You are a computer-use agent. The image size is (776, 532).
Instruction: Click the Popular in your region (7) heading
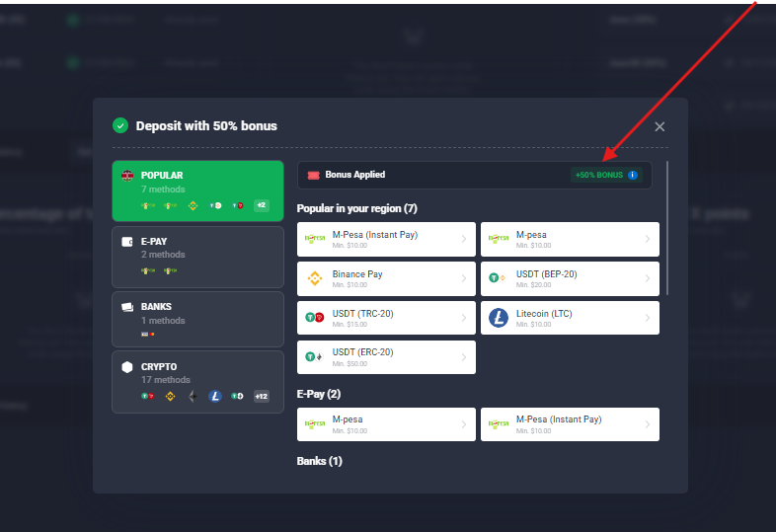[356, 208]
